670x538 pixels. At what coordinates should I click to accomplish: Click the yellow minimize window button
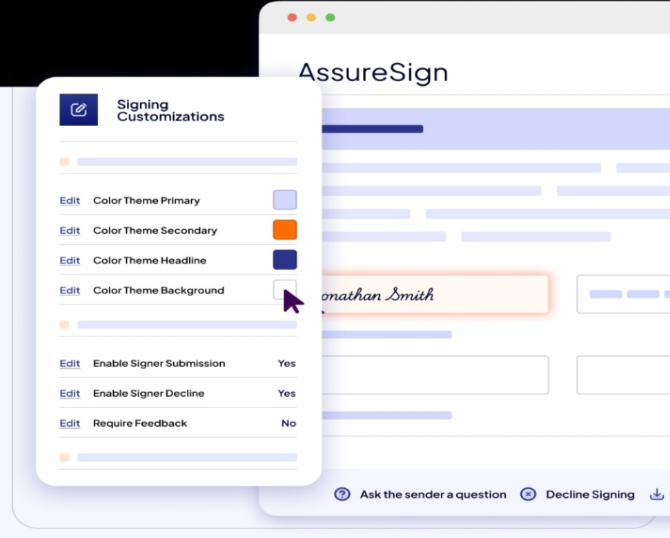[x=311, y=18]
